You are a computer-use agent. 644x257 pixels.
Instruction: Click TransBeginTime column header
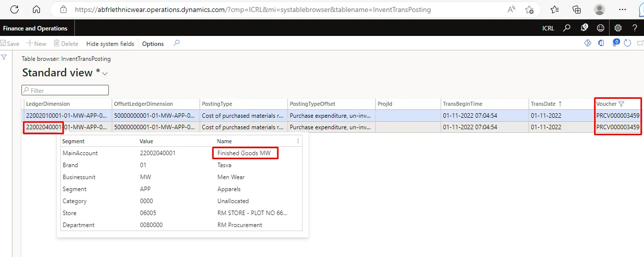(462, 104)
